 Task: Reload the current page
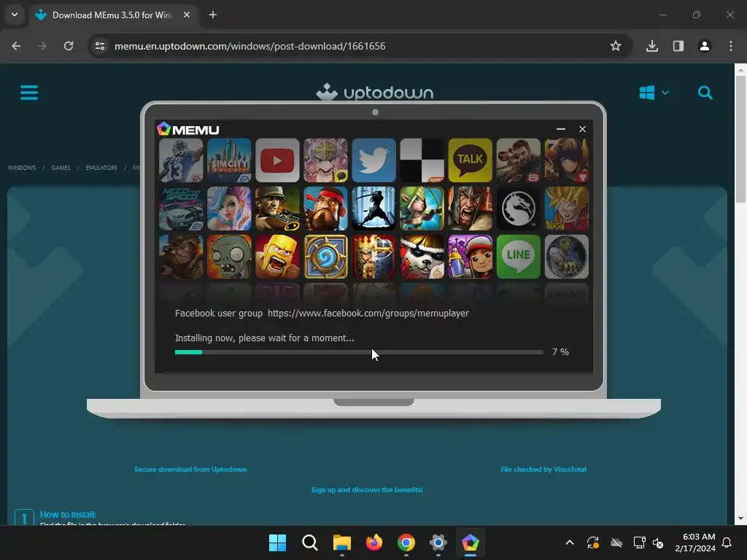(x=69, y=46)
